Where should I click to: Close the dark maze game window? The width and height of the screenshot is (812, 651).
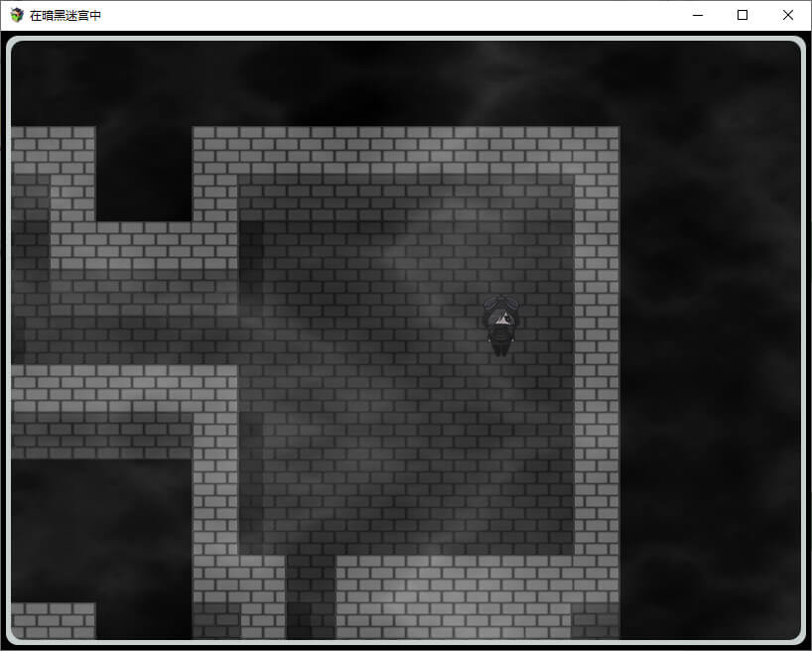click(x=788, y=15)
